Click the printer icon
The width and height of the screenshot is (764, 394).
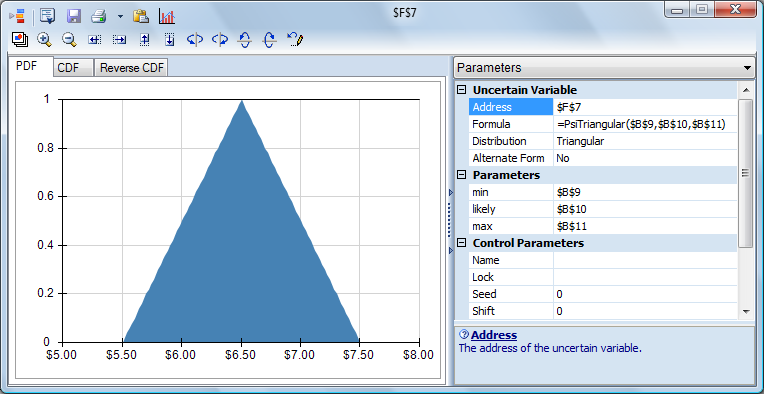coord(98,17)
